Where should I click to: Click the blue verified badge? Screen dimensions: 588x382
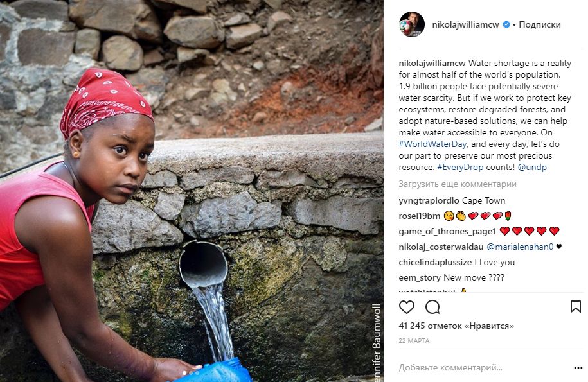coord(506,24)
